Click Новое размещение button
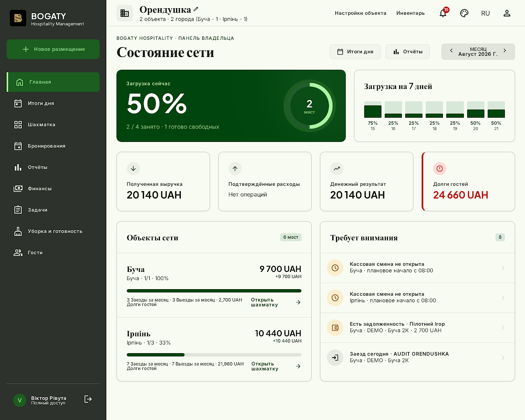Image resolution: width=525 pixels, height=420 pixels. (53, 49)
